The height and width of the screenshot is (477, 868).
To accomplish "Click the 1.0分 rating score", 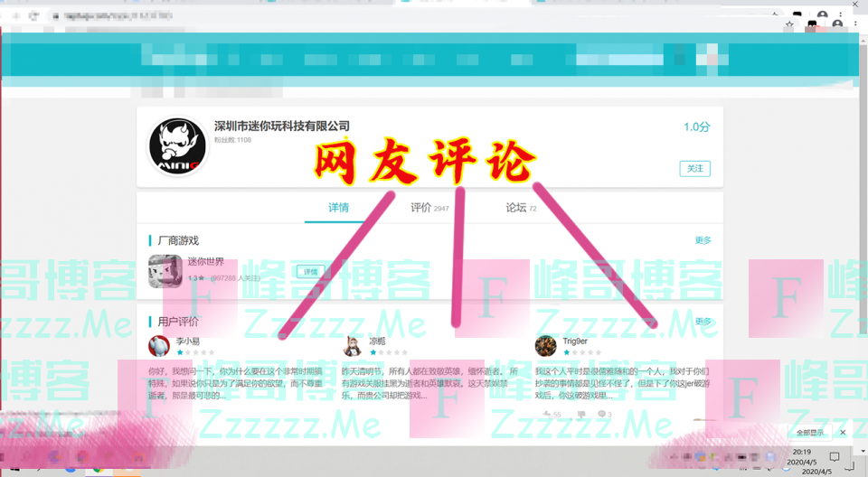I will point(696,126).
